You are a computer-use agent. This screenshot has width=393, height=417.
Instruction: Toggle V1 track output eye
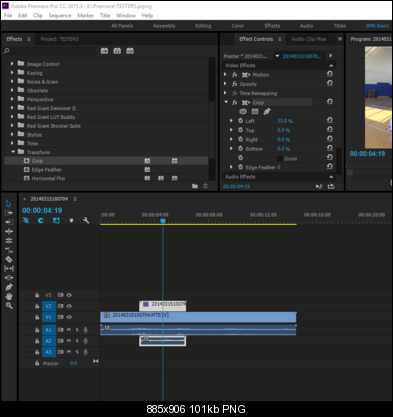pos(69,317)
